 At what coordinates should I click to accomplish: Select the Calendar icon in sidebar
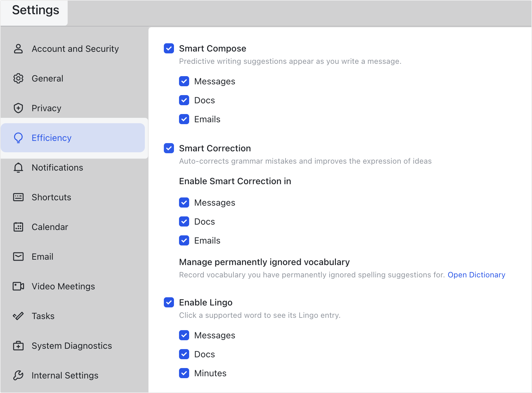[x=18, y=227]
